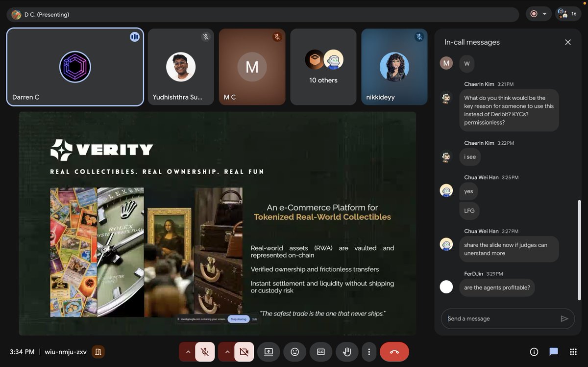This screenshot has height=367, width=588.
Task: Toggle the chat panel icon
Action: pyautogui.click(x=554, y=352)
